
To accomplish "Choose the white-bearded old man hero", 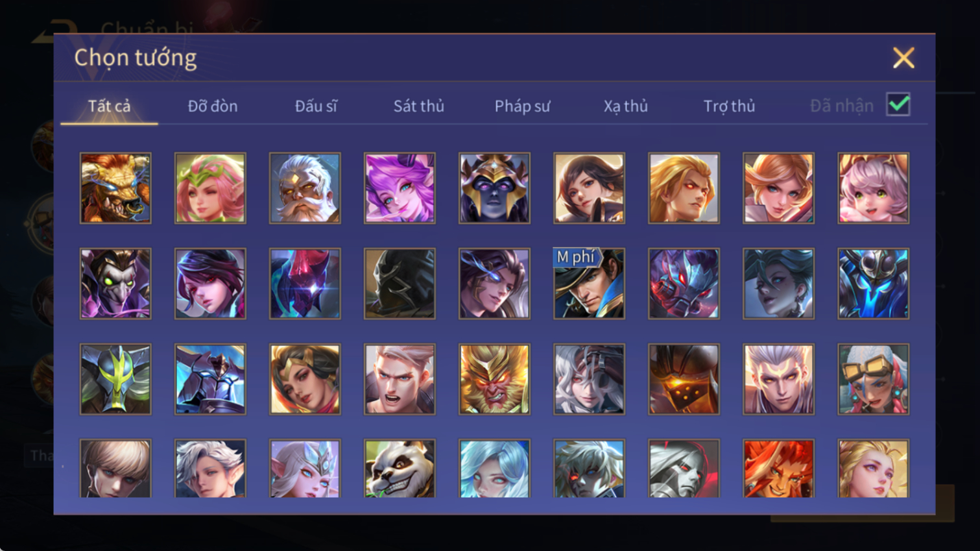I will click(x=305, y=188).
